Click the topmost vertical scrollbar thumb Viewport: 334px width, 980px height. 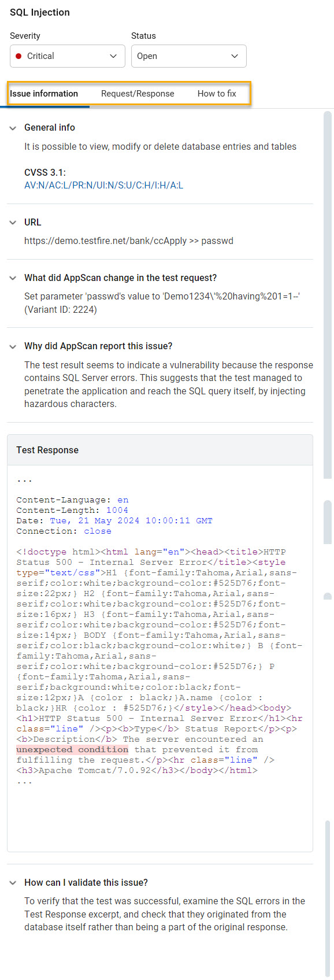pos(328,295)
